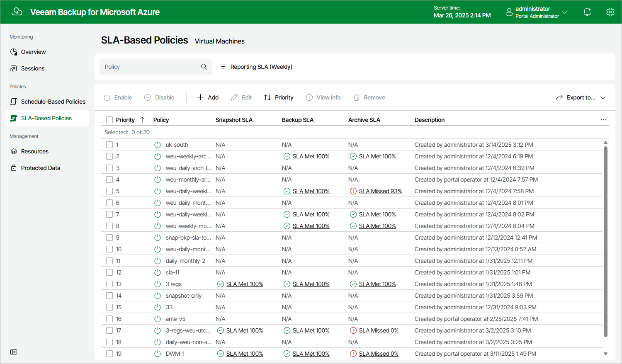Click the power icon for uk-south policy
The height and width of the screenshot is (364, 622).
coord(158,145)
